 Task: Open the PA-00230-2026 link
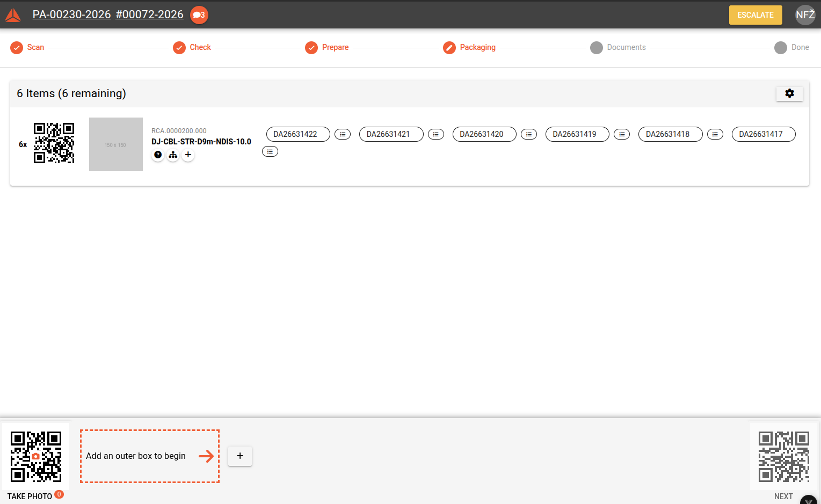coord(71,14)
